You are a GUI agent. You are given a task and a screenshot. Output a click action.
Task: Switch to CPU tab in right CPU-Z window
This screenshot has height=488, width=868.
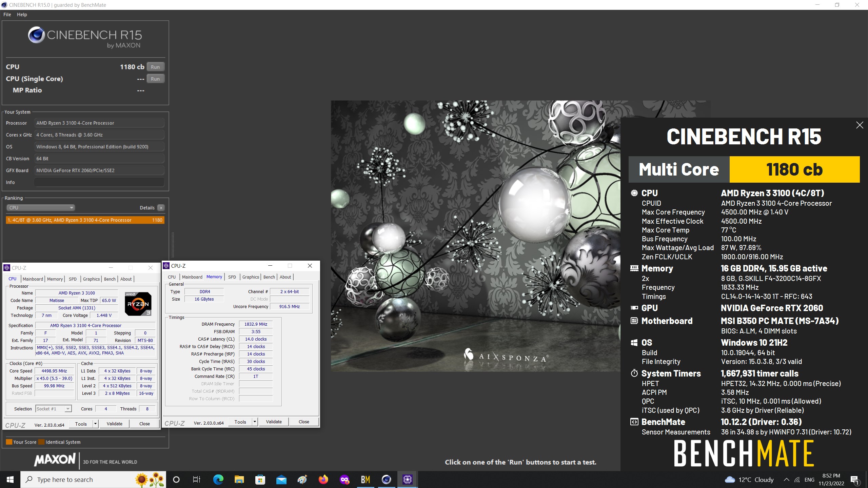click(172, 277)
